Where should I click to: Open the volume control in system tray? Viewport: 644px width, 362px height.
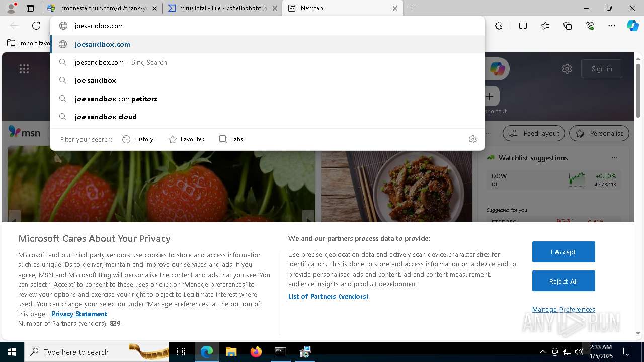[x=579, y=352]
